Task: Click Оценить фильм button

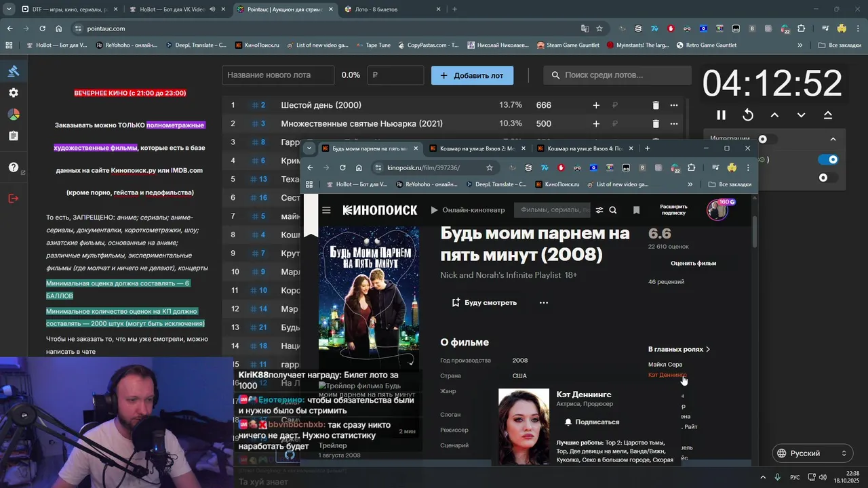Action: click(x=693, y=263)
